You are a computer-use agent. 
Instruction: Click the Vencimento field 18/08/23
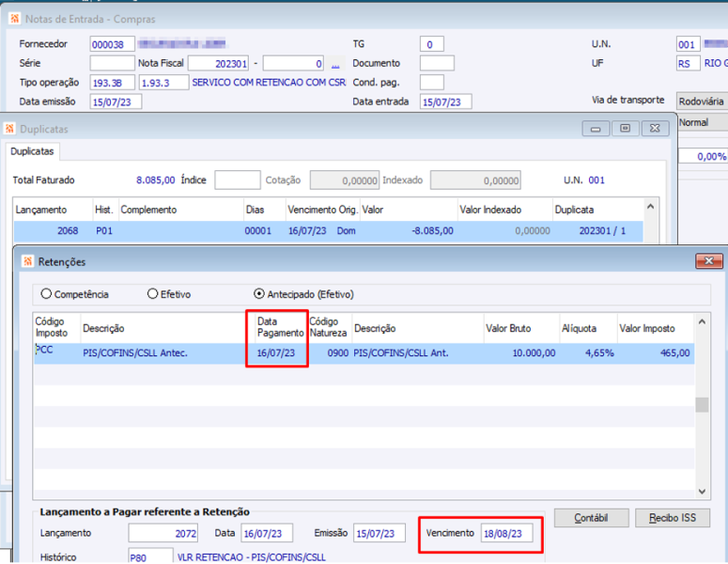tap(506, 533)
